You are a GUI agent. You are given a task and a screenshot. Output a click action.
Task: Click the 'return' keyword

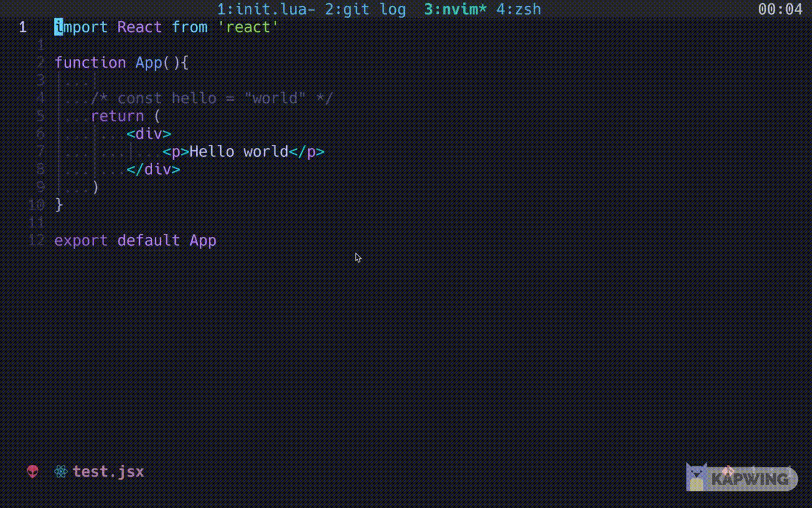click(117, 116)
